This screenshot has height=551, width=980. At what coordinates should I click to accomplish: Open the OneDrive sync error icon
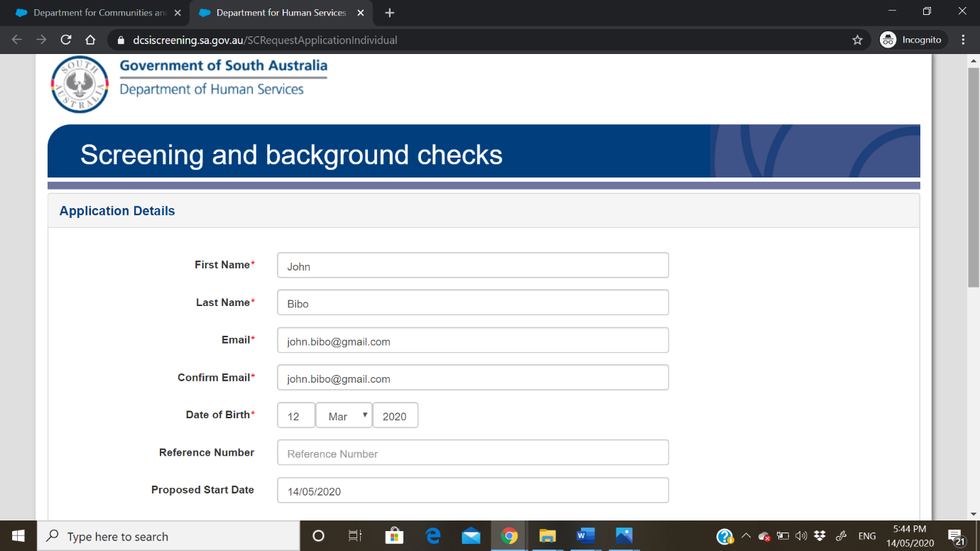coord(764,536)
